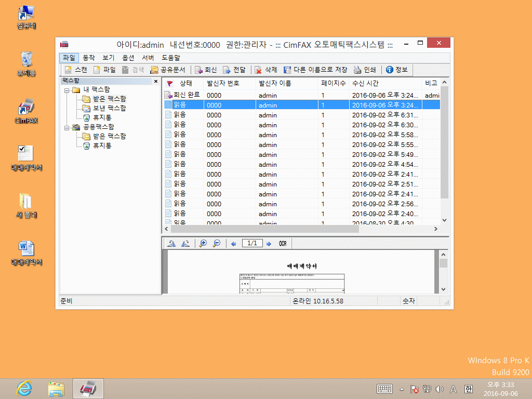The width and height of the screenshot is (532, 399).
Task: Open Internet Explorer from the taskbar
Action: [x=24, y=389]
